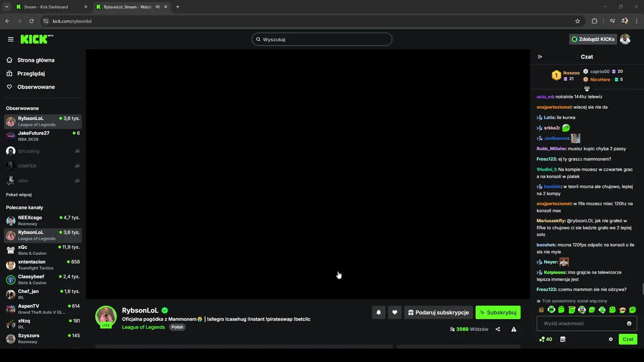Screen dimensions: 644x362
Task: Click the KICK logo
Action: click(37, 39)
